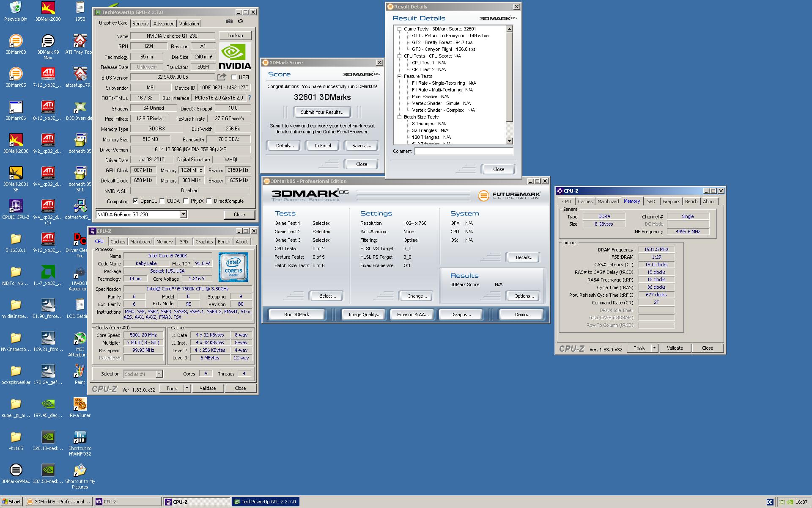Screen dimensions: 812x508
Task: Open the 3DMark06 desktop shortcut
Action: point(16,110)
